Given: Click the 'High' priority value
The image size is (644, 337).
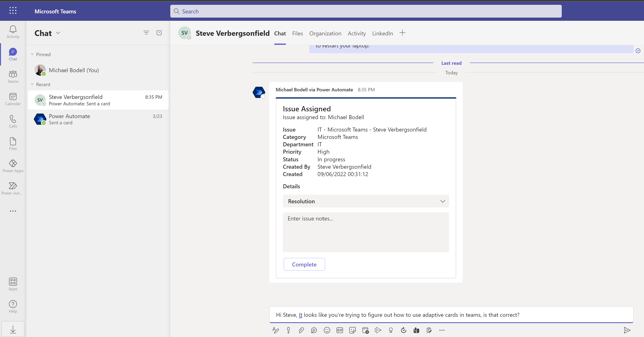Looking at the screenshot, I should coord(323,152).
